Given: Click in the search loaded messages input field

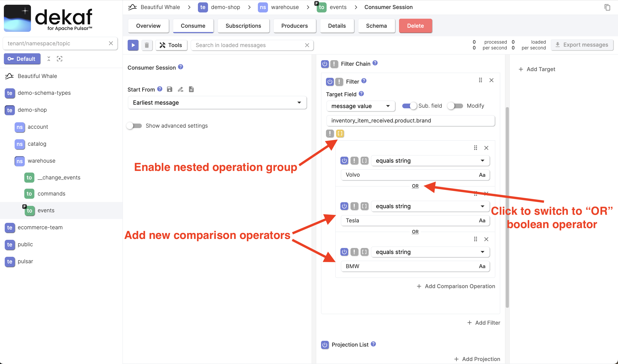Looking at the screenshot, I should (250, 45).
